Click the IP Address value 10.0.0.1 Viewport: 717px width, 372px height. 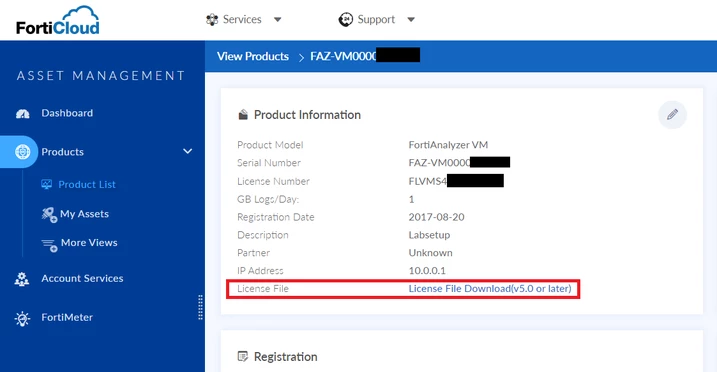(427, 271)
